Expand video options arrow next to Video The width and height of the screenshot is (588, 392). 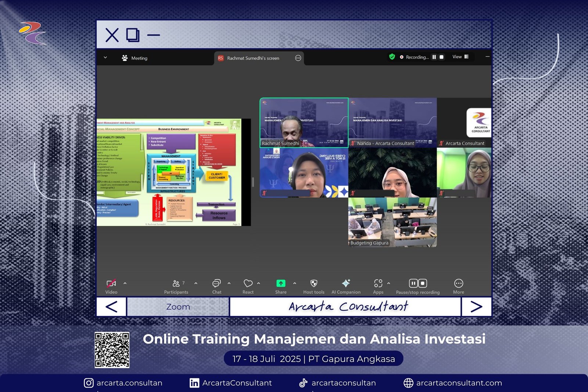[125, 283]
